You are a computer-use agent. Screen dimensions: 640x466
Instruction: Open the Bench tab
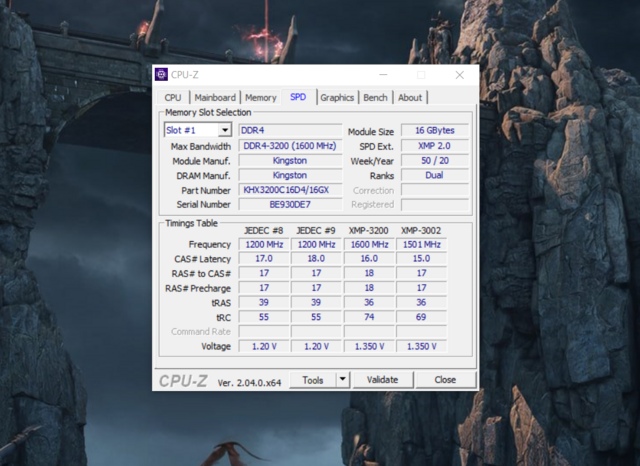pyautogui.click(x=375, y=97)
